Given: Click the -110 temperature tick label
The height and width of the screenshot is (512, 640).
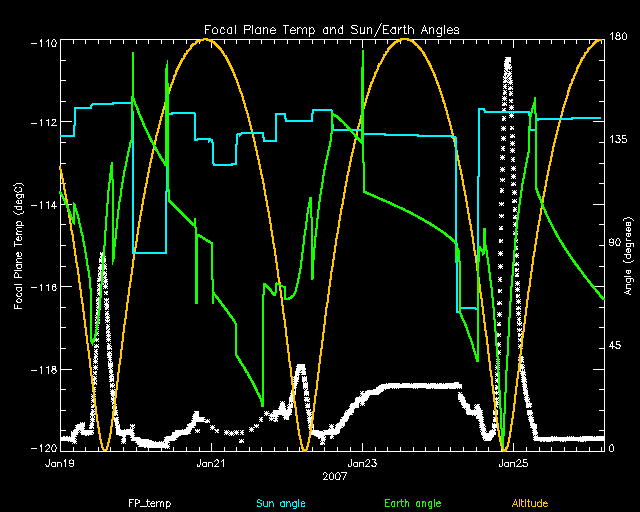Looking at the screenshot, I should coord(42,45).
